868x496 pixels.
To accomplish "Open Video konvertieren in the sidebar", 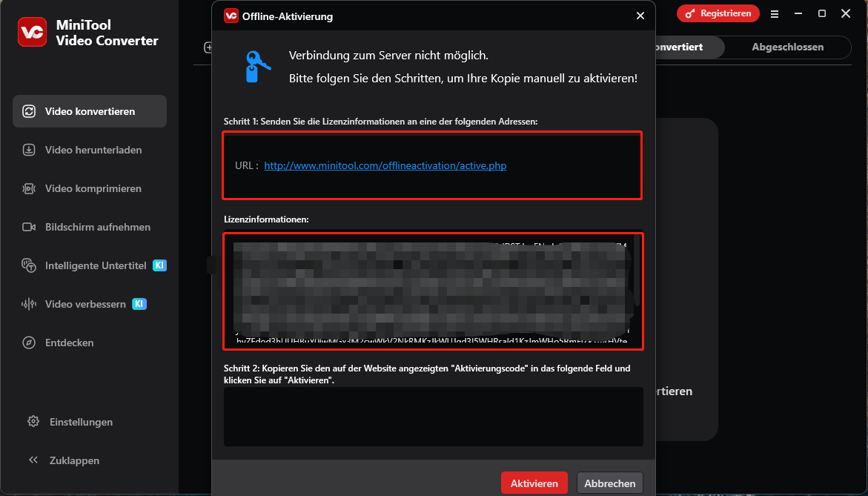I will [90, 111].
